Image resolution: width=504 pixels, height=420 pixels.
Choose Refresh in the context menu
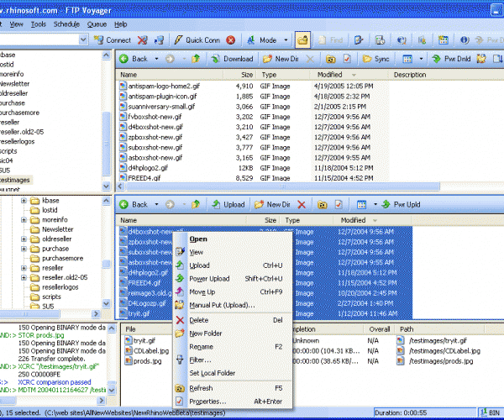click(233, 388)
